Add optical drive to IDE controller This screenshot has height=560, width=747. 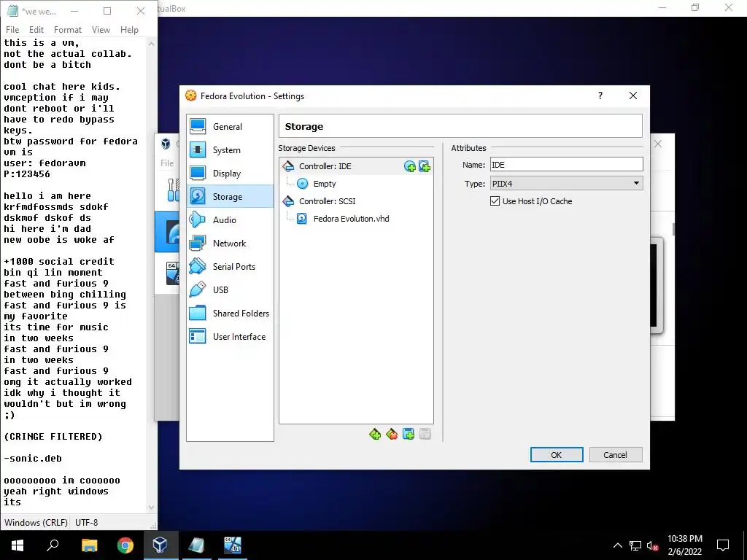[x=410, y=166]
